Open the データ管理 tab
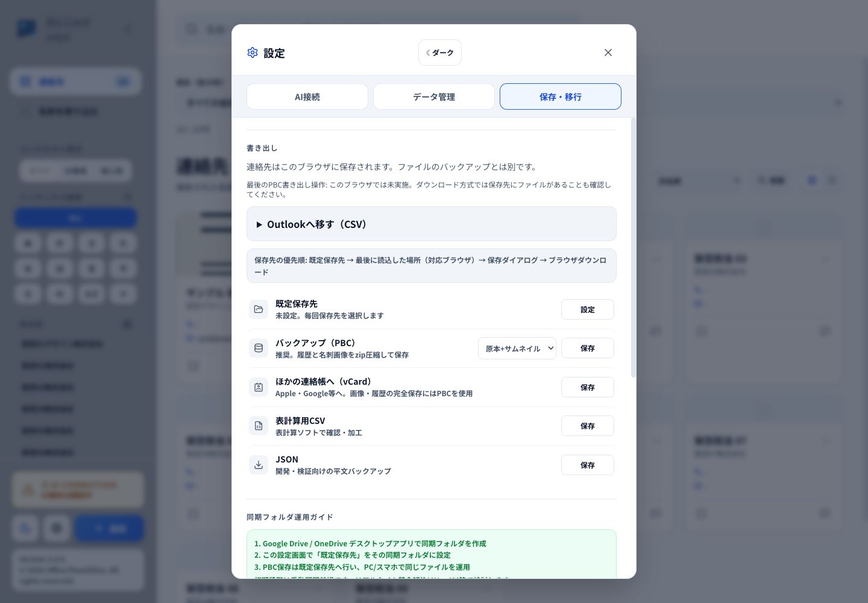 [434, 96]
